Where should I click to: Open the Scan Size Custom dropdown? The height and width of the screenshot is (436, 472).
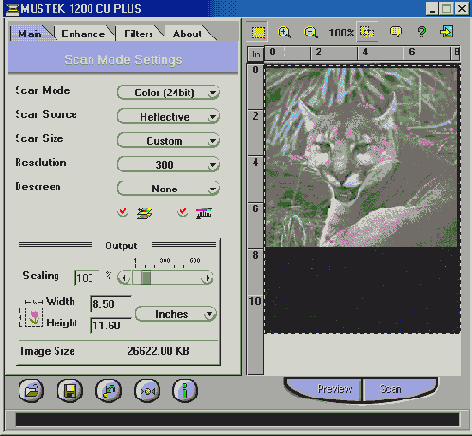(x=168, y=141)
